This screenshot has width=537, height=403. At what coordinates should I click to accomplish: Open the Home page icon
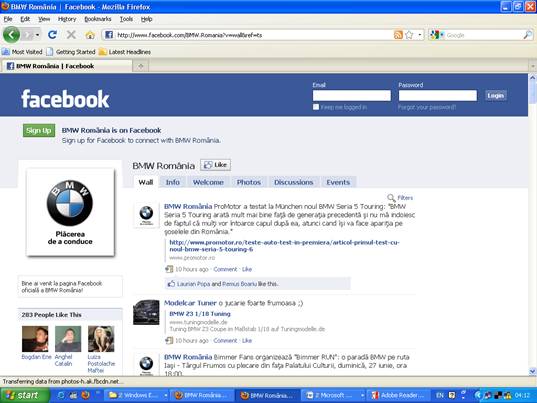pos(90,35)
